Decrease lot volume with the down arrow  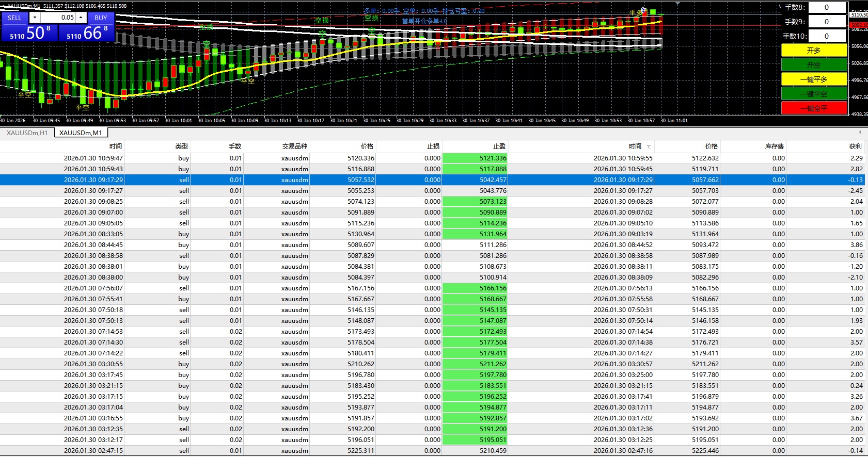pyautogui.click(x=35, y=18)
